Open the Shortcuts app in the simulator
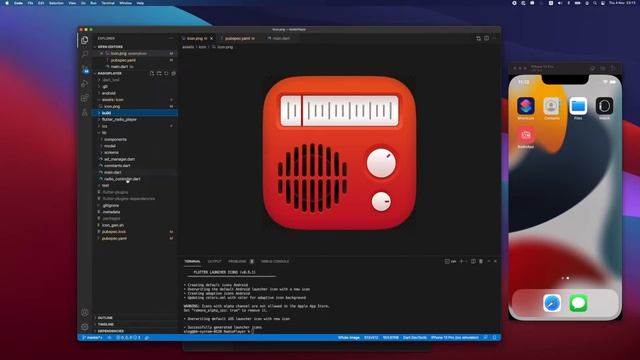 [x=526, y=106]
